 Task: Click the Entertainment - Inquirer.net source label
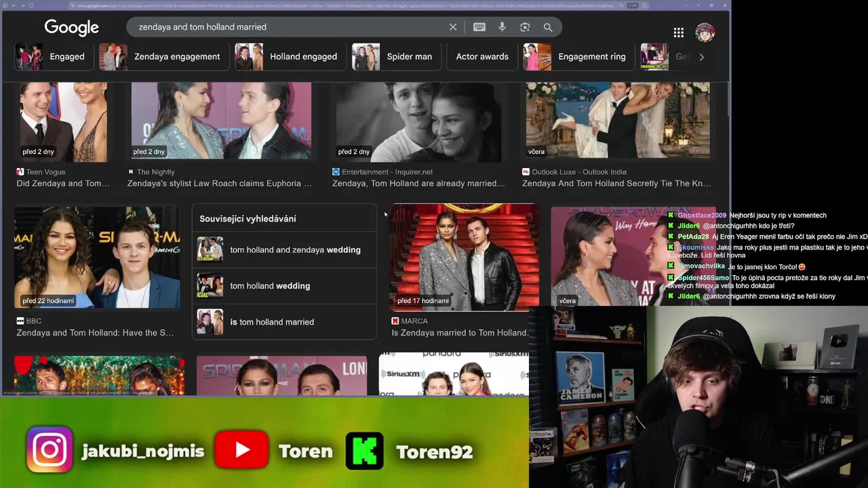point(387,172)
